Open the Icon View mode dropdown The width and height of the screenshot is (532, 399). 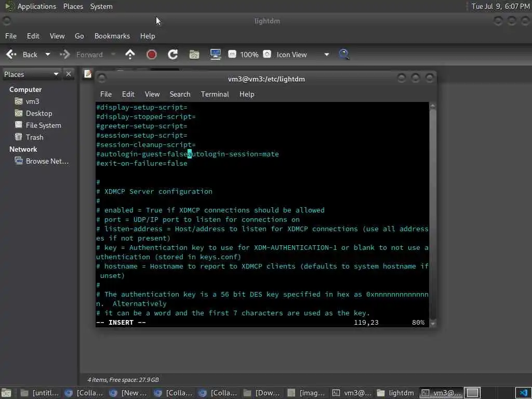point(303,55)
